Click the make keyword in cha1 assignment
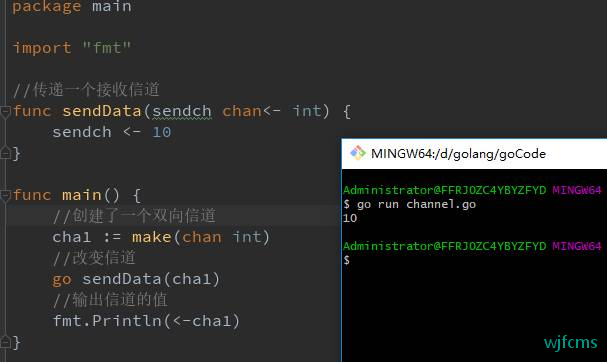This screenshot has height=362, width=607. point(152,237)
